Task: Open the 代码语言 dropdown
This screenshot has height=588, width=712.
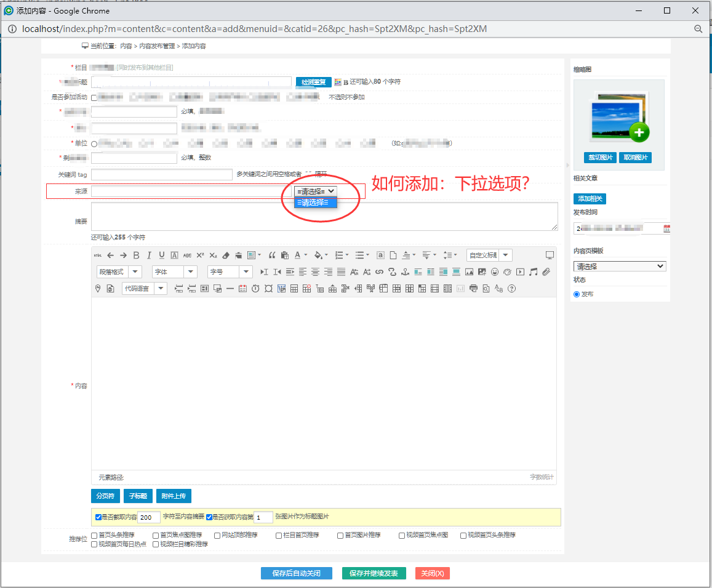Action: coord(145,289)
